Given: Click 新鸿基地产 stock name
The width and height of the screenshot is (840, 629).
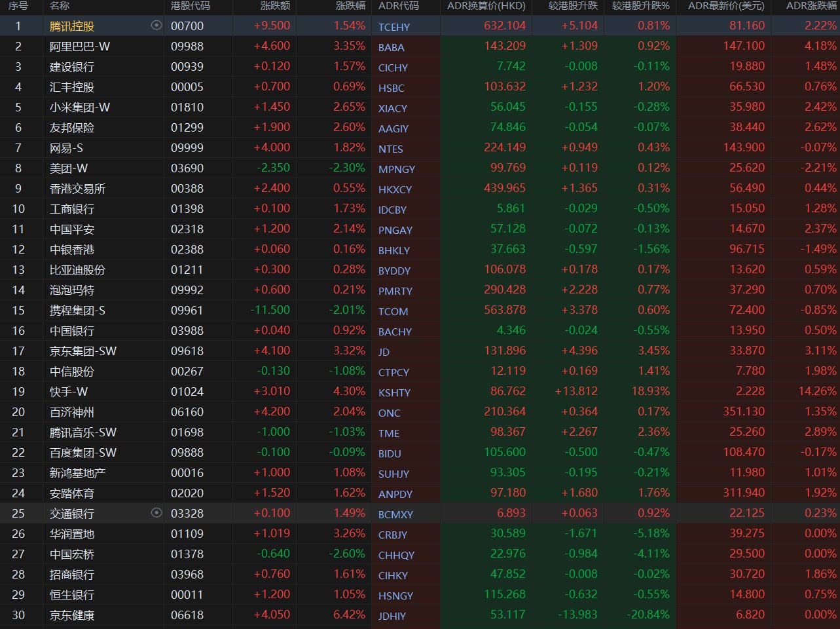Looking at the screenshot, I should (x=77, y=473).
